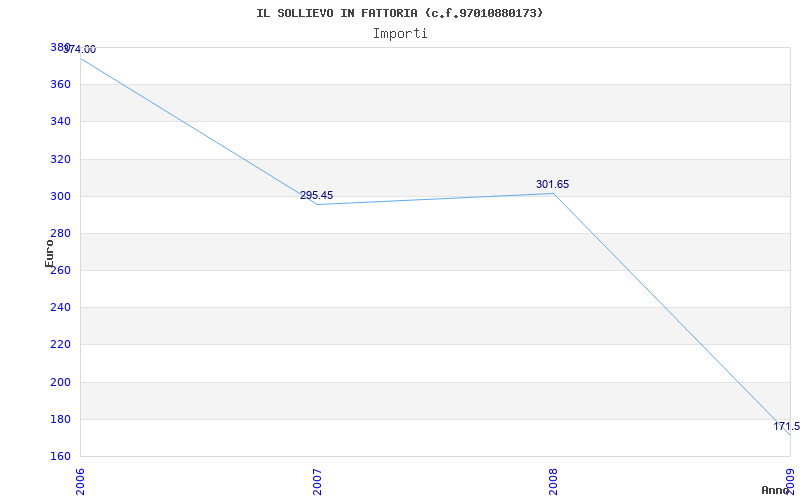The width and height of the screenshot is (800, 500).
Task: Click the 220 y-axis tick label
Action: coord(60,344)
